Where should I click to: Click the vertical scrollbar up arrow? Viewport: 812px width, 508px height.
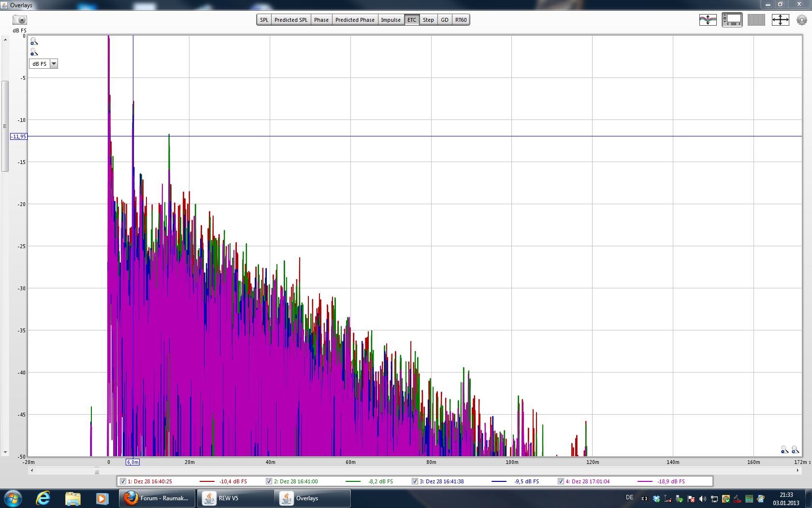point(5,40)
